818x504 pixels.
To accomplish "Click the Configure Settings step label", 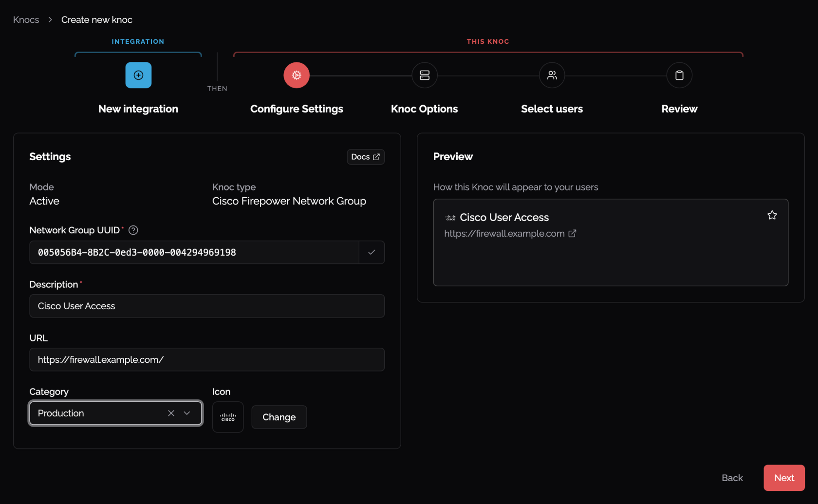I will coord(297,109).
